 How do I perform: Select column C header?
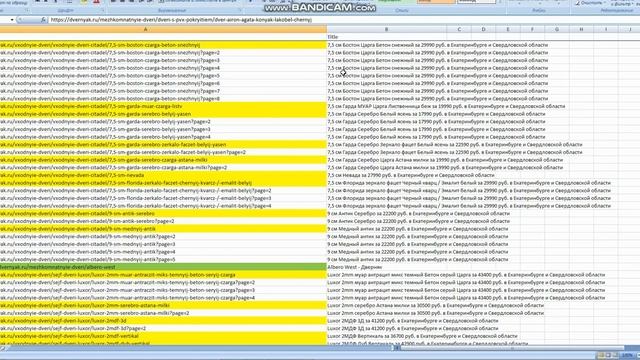(459, 29)
